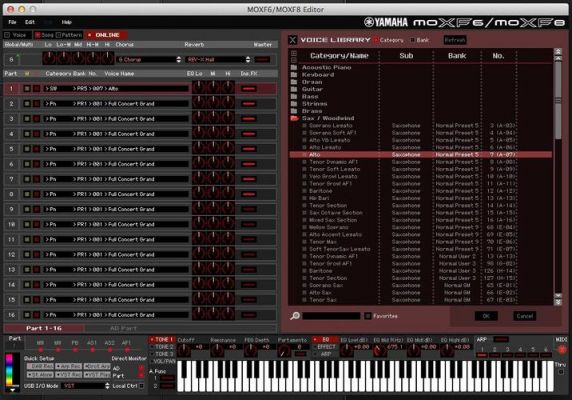Click the part color spectrum swatch
The width and height of the screenshot is (572, 400).
(x=9, y=370)
